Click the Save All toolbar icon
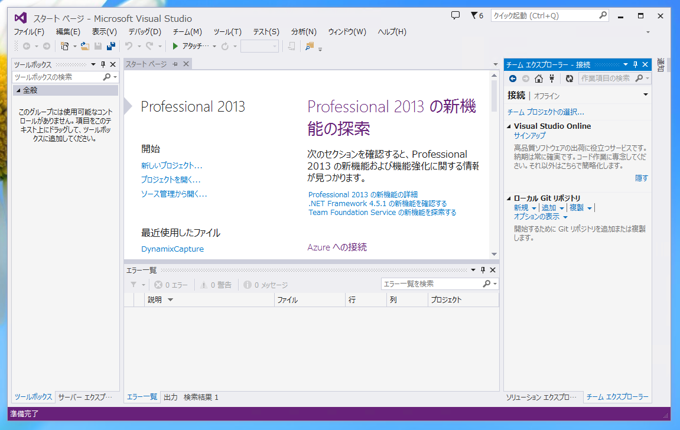This screenshot has height=430, width=680. point(111,46)
